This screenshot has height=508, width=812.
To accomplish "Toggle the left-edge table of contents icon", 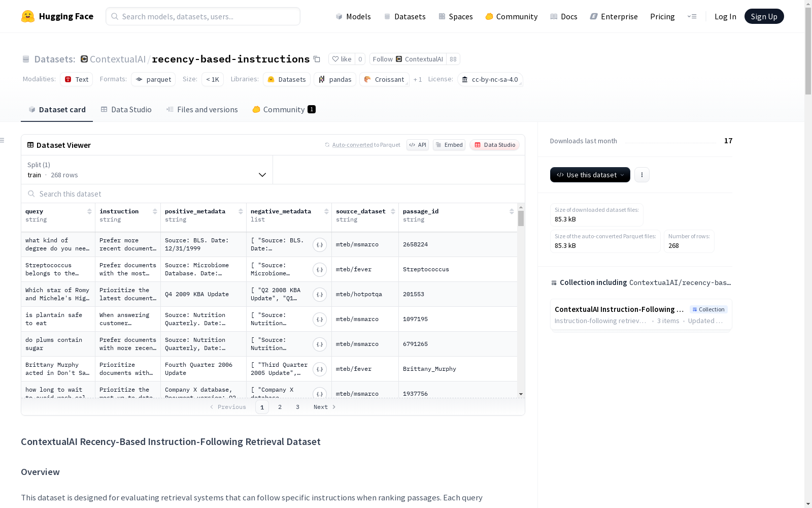I will [3, 140].
